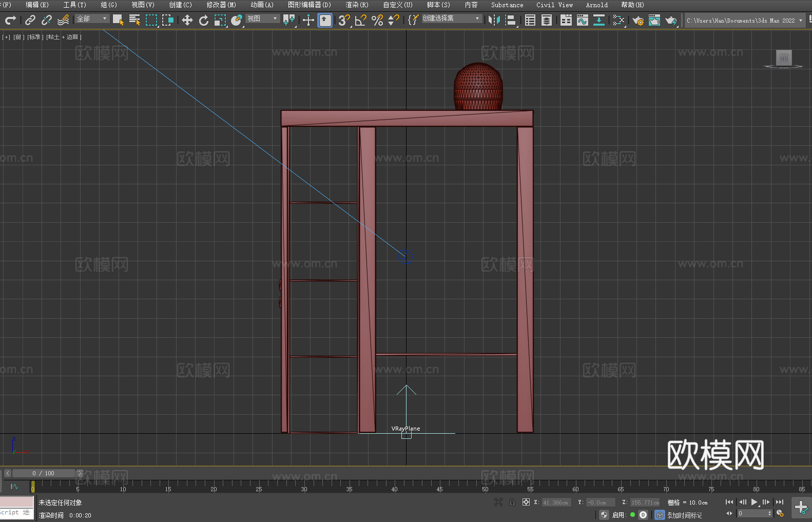Step time slider back with left arrow
The image size is (812, 522).
tap(7, 473)
